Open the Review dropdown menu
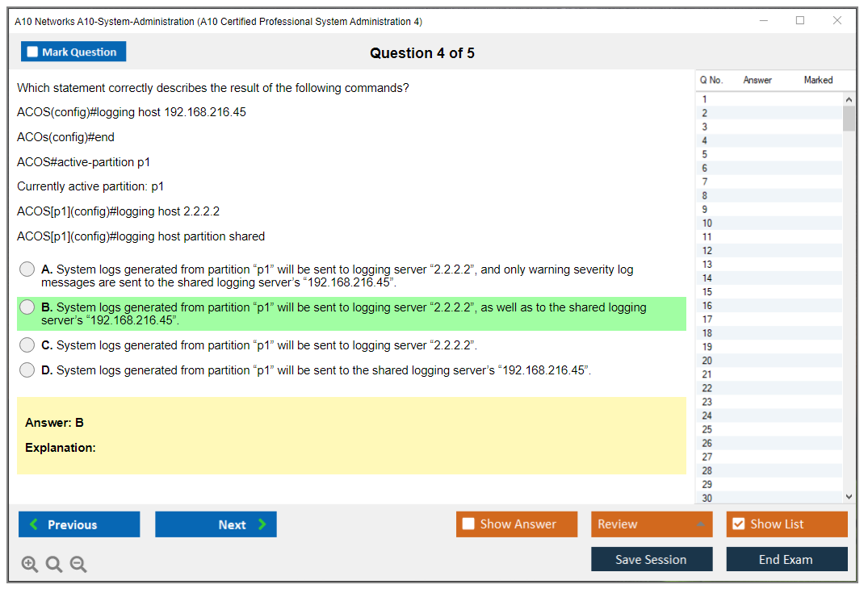868x593 pixels. pos(652,524)
